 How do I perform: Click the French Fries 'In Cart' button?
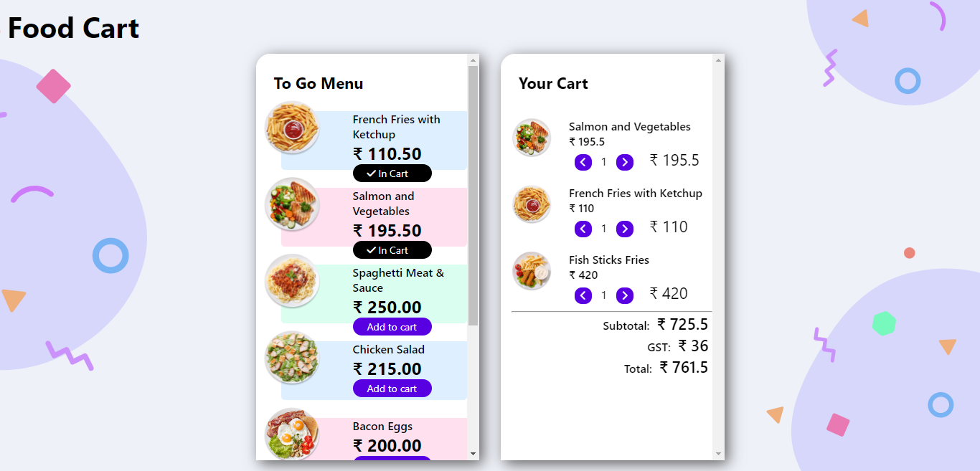[x=392, y=173]
